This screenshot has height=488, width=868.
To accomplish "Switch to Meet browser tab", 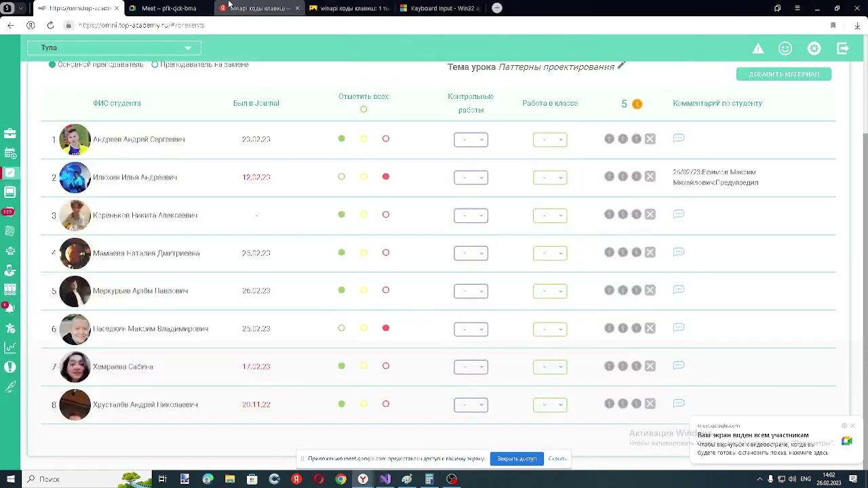I will pyautogui.click(x=169, y=8).
